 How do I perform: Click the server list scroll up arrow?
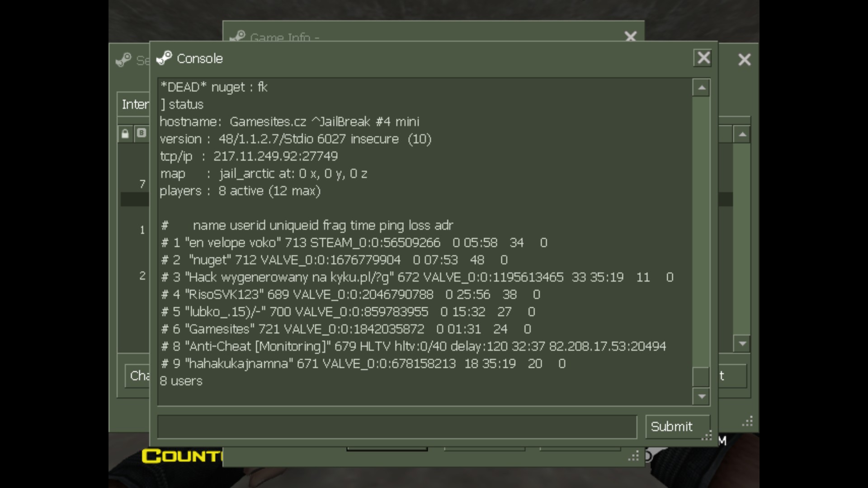[742, 135]
